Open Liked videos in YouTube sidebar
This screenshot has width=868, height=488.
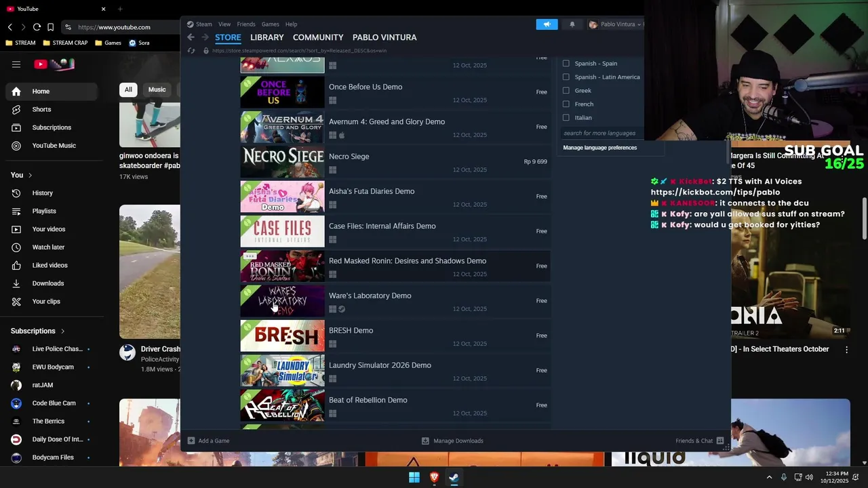(52, 265)
